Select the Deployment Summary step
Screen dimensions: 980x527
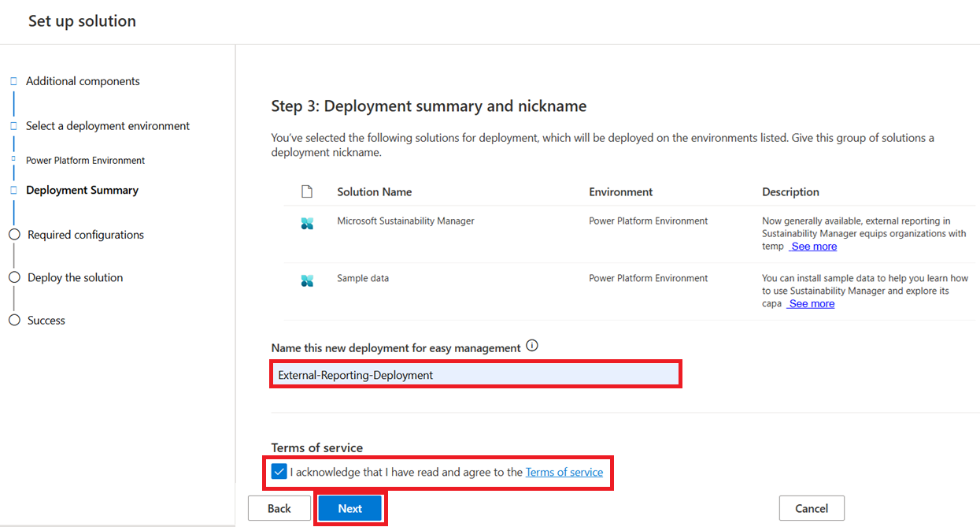tap(82, 190)
